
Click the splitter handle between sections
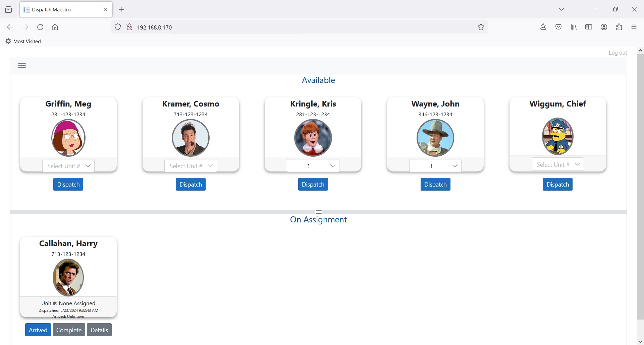click(x=319, y=212)
